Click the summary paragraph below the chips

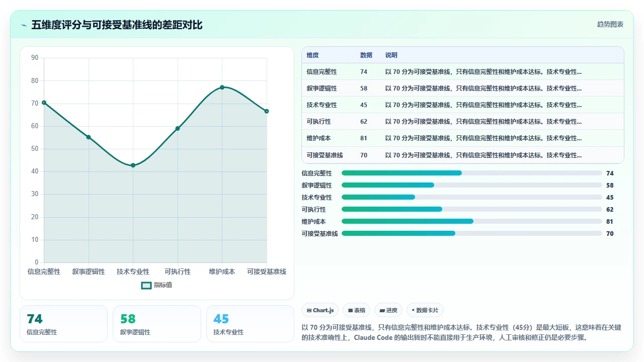coord(461,332)
